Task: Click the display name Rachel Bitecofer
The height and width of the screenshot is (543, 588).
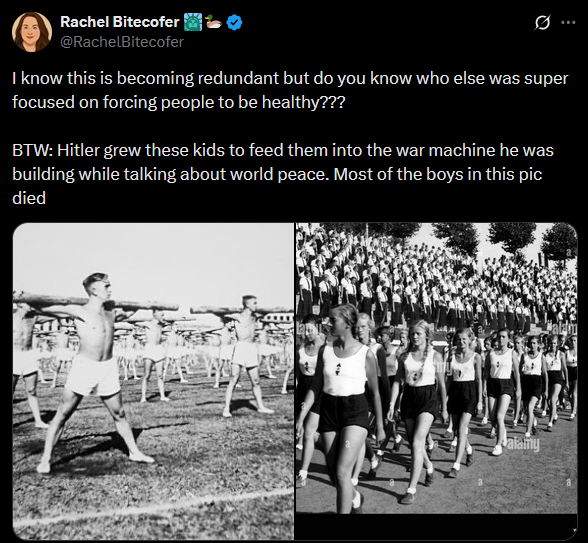Action: point(119,22)
